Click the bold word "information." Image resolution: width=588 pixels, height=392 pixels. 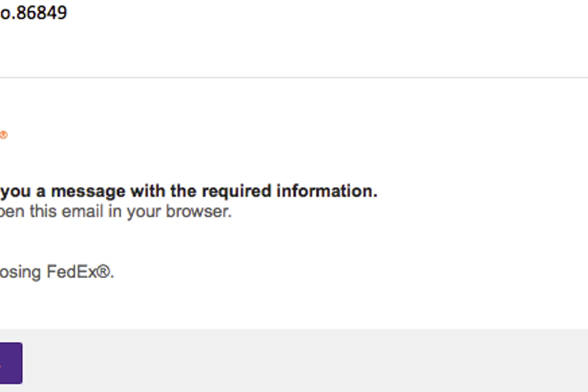pyautogui.click(x=327, y=191)
